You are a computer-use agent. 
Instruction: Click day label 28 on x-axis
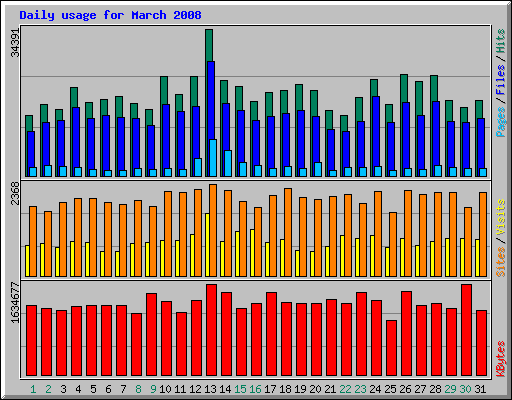435,389
